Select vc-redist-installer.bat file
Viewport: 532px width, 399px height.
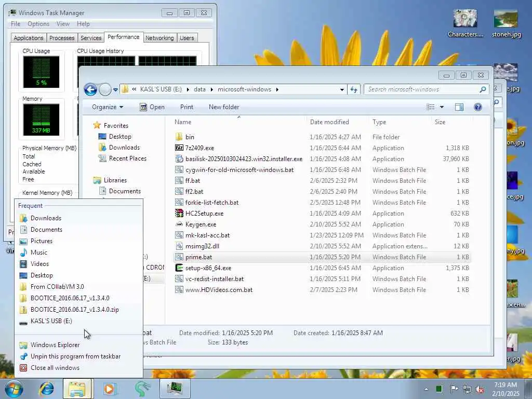click(215, 278)
